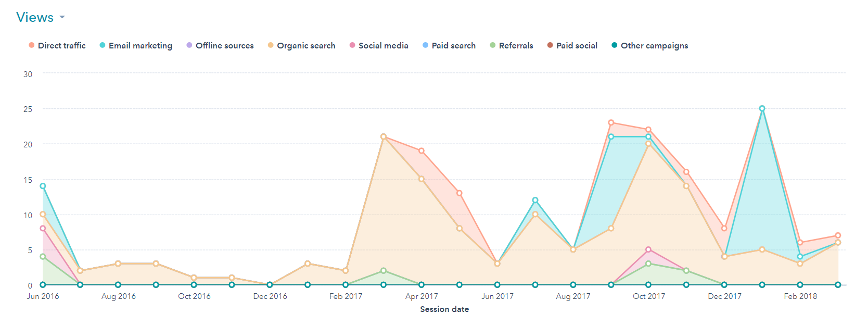Click the Paid social brown legend dot
This screenshot has width=868, height=326.
pos(550,45)
